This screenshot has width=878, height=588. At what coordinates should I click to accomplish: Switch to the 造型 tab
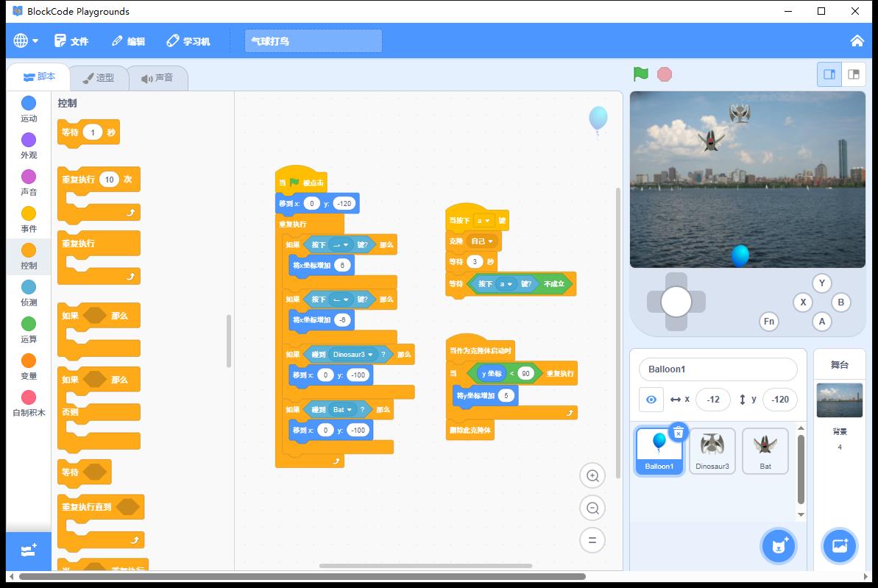click(99, 78)
